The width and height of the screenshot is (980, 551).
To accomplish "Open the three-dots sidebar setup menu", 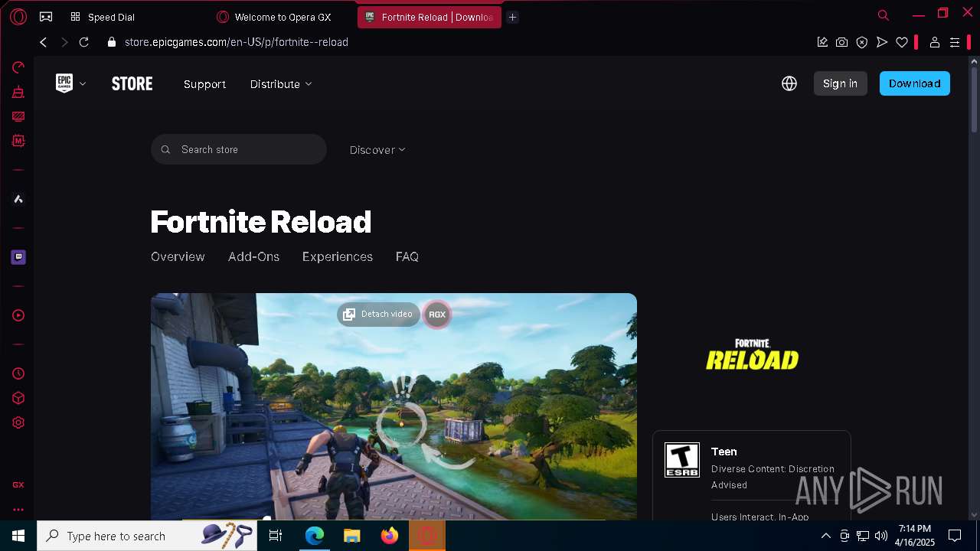I will point(18,509).
